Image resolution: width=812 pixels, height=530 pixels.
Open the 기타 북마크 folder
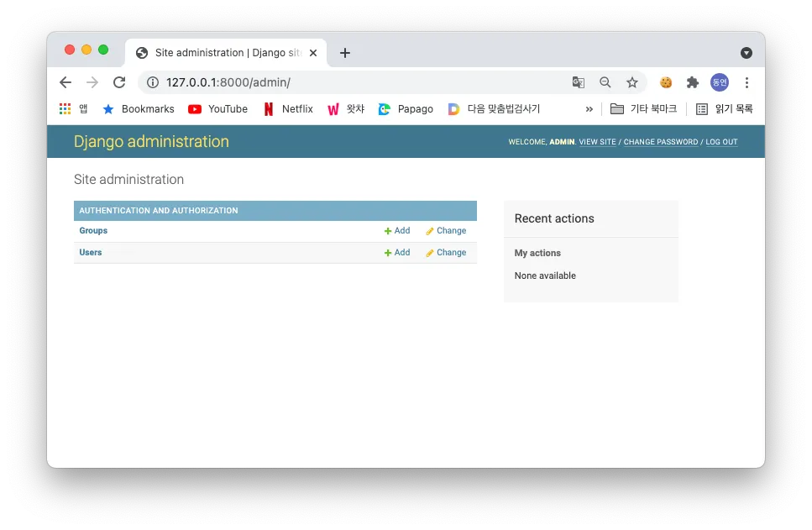(643, 109)
